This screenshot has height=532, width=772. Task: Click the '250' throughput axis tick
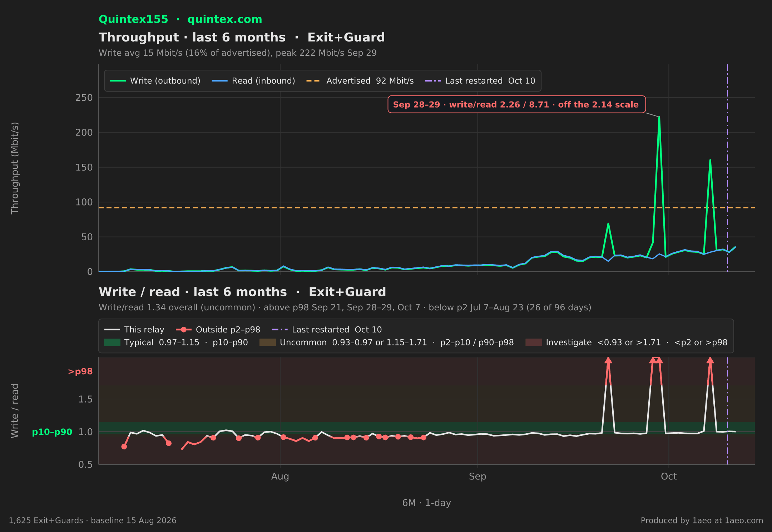(84, 98)
